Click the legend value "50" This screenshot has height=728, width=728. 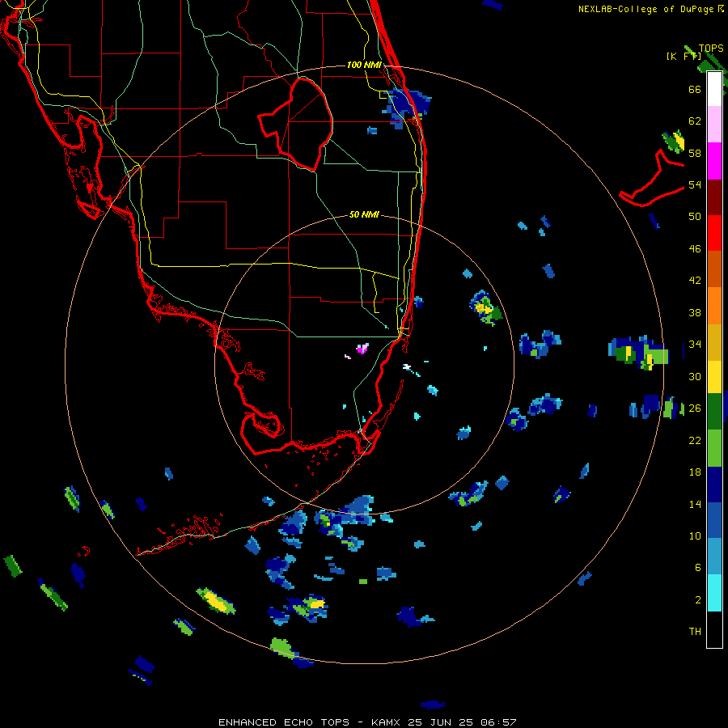point(695,216)
